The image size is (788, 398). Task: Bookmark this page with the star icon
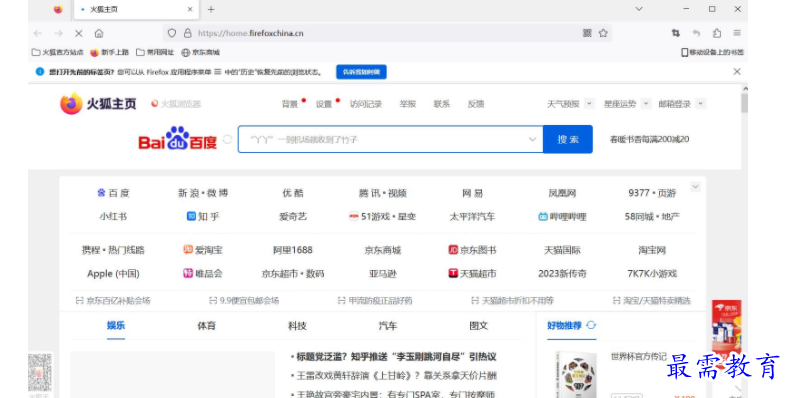(603, 33)
